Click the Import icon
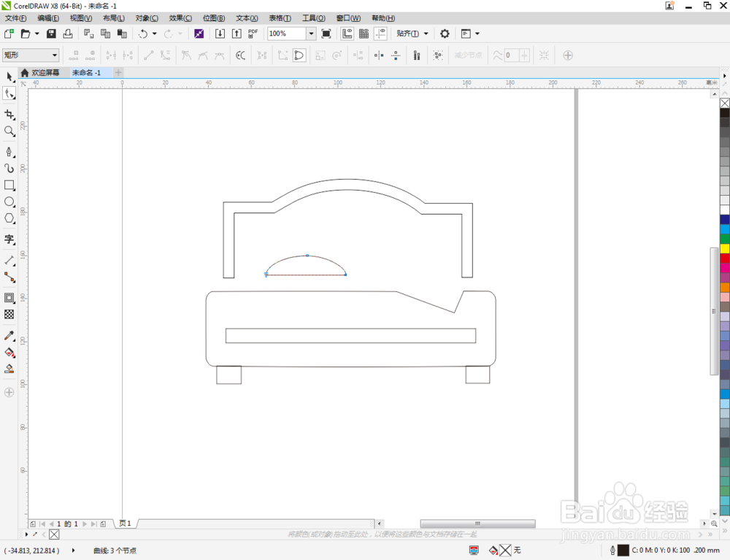The image size is (730, 560). pos(220,34)
